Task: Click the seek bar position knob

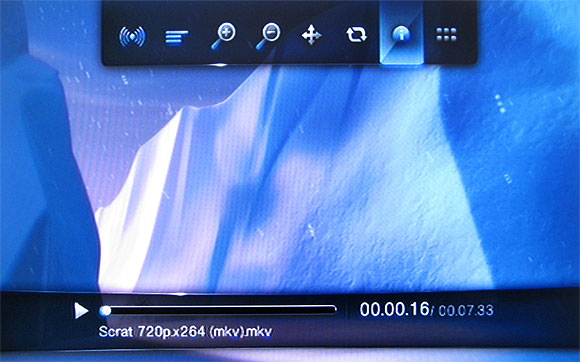Action: (x=105, y=311)
